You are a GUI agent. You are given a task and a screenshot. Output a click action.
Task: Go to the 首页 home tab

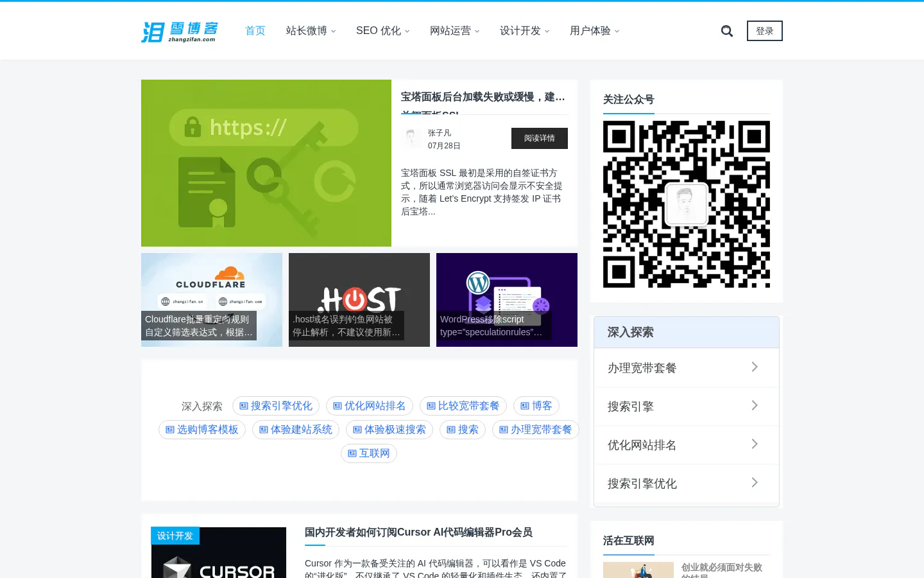255,31
